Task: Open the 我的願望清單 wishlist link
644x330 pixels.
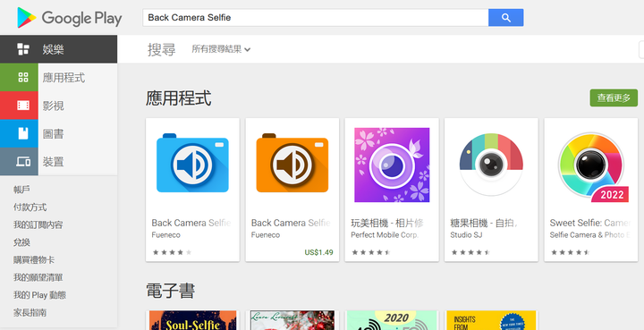Action: pyautogui.click(x=38, y=277)
